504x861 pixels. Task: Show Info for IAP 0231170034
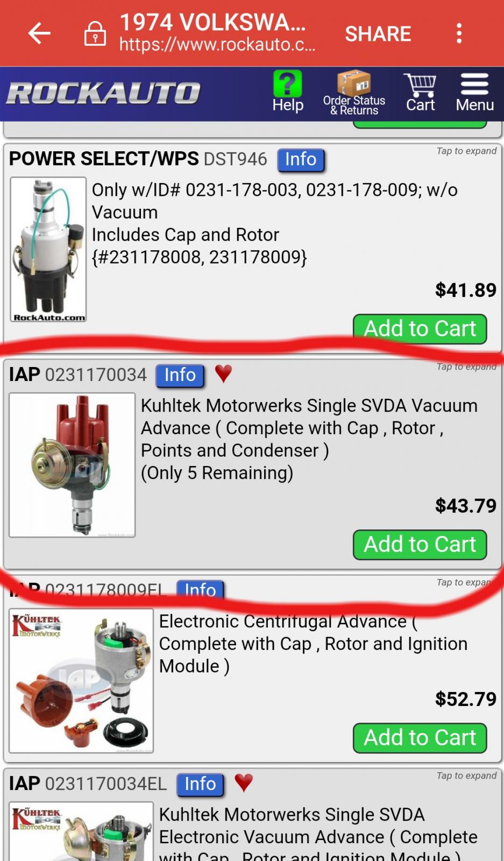point(180,375)
